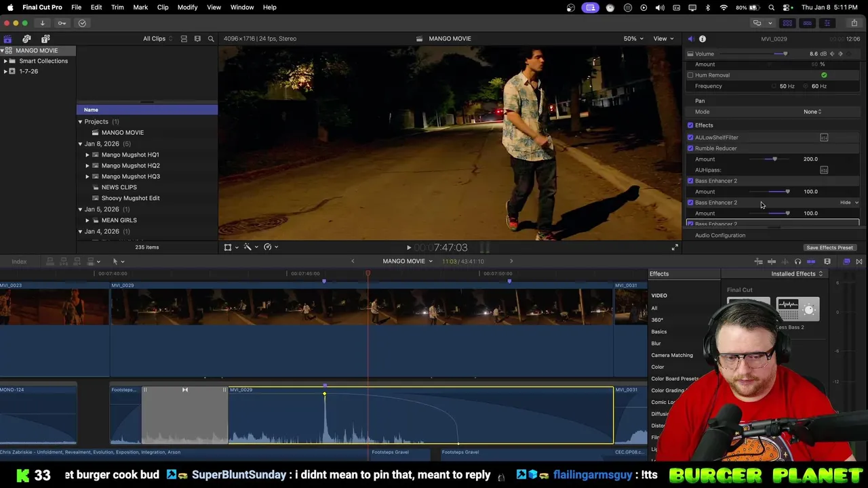The height and width of the screenshot is (488, 868).
Task: Open Titles and Generators sidebar
Action: point(45,39)
